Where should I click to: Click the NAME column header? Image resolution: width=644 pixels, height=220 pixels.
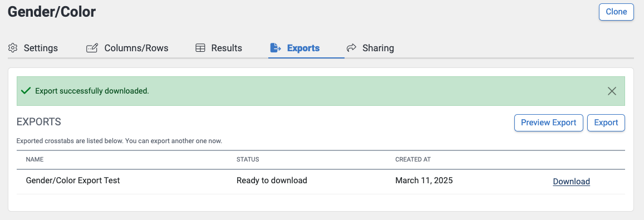pyautogui.click(x=35, y=159)
